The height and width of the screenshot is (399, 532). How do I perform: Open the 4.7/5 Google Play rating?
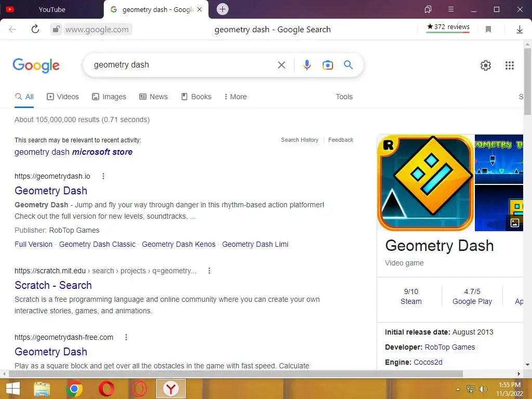pyautogui.click(x=472, y=297)
